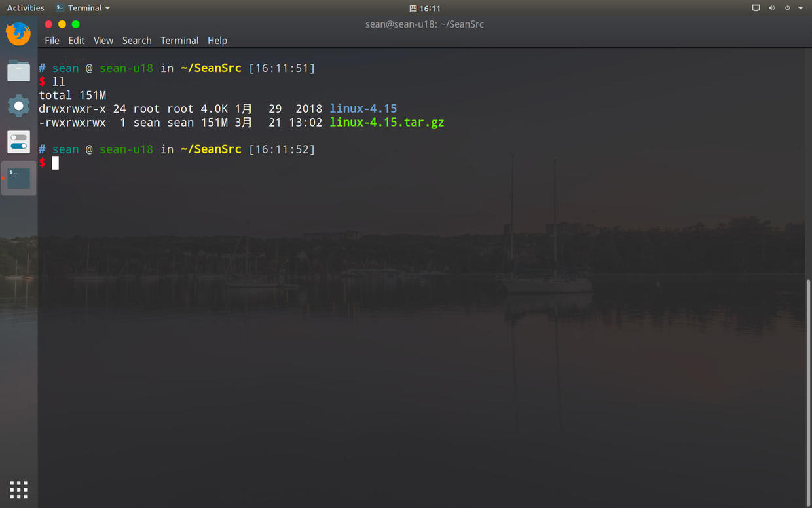Open the Tweaks toggle-switch dock icon
Image resolution: width=812 pixels, height=508 pixels.
(x=18, y=142)
